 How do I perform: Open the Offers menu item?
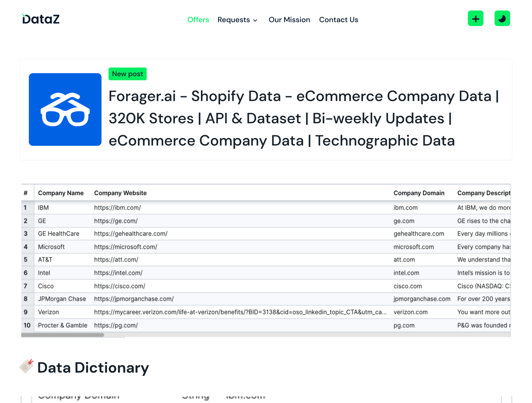[x=198, y=20]
